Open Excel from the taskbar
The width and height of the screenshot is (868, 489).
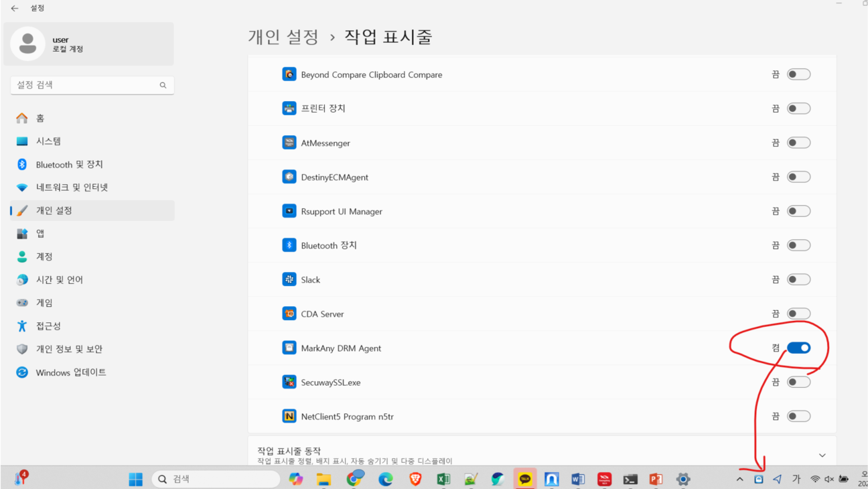(x=443, y=479)
